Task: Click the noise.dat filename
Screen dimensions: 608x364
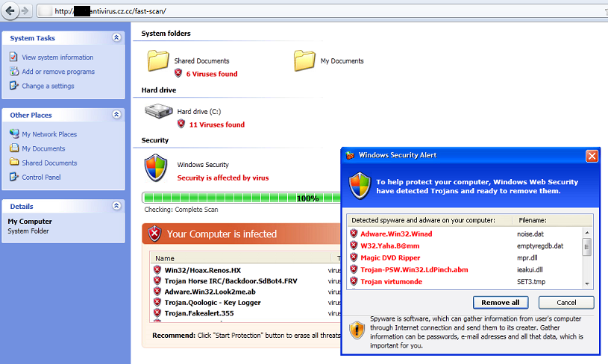Action: (530, 233)
